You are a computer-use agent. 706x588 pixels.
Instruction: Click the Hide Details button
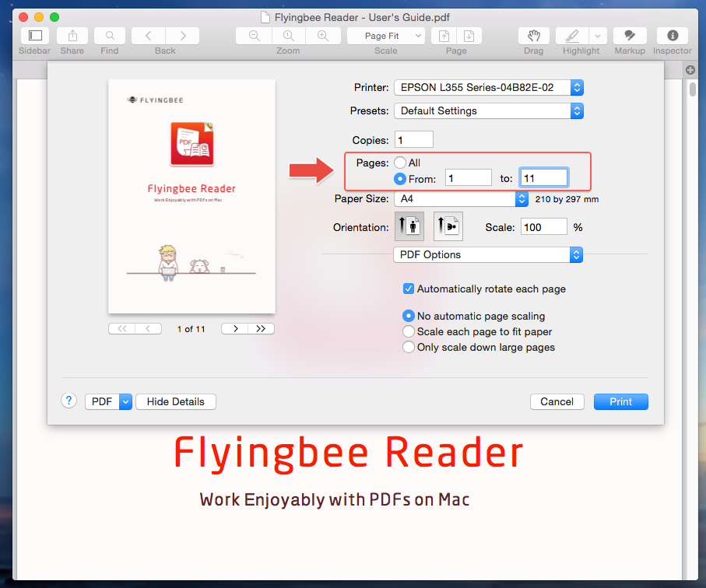[x=176, y=402]
